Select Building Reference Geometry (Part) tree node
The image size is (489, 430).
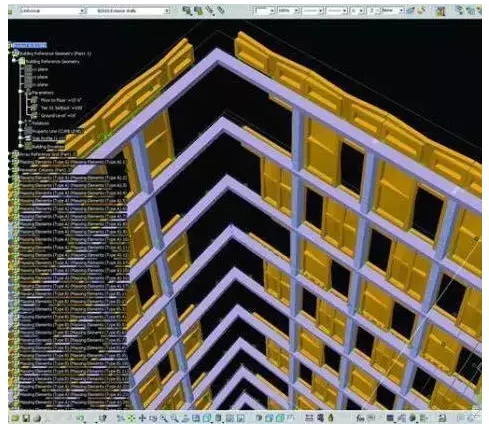click(x=55, y=53)
